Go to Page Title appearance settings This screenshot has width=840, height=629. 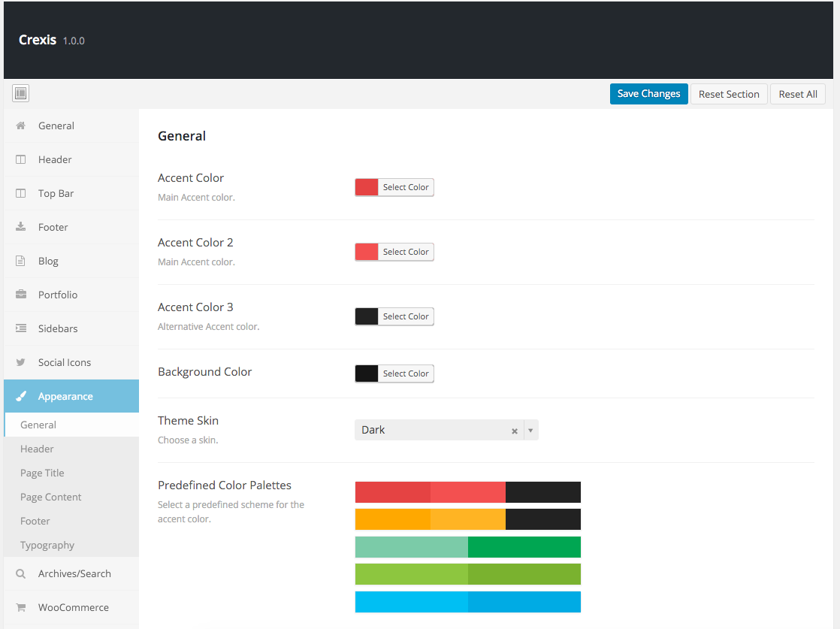point(42,473)
